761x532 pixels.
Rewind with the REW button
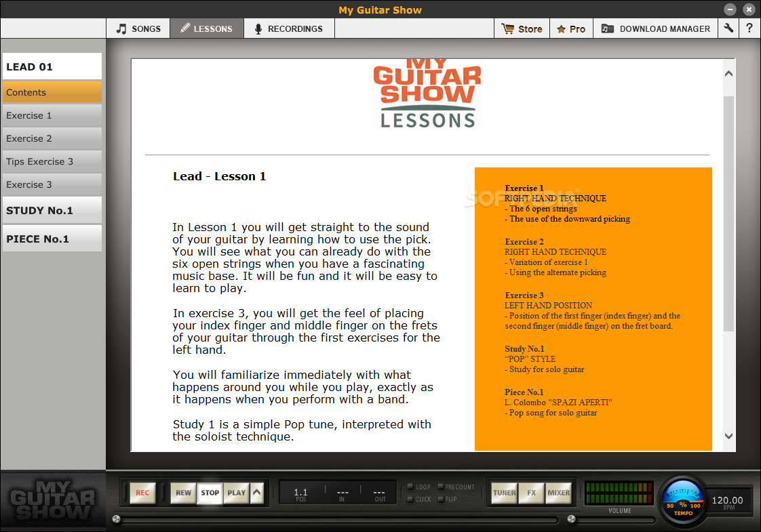tap(183, 493)
